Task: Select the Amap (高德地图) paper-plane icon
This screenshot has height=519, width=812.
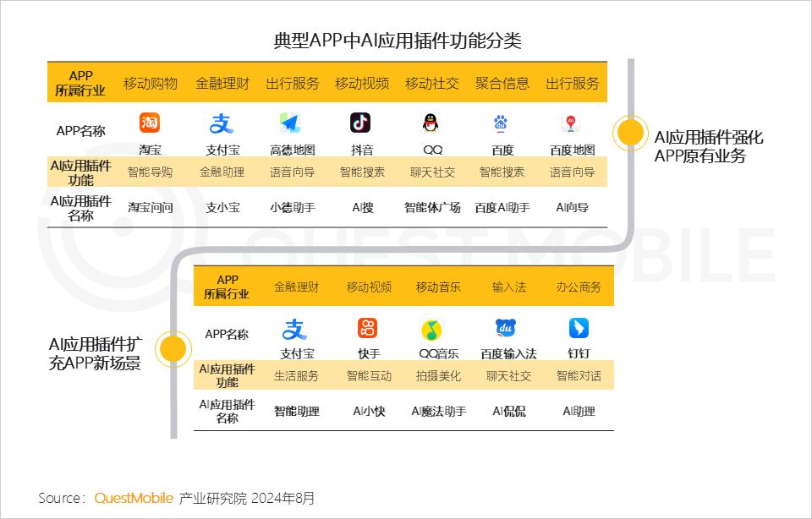Action: pyautogui.click(x=290, y=123)
